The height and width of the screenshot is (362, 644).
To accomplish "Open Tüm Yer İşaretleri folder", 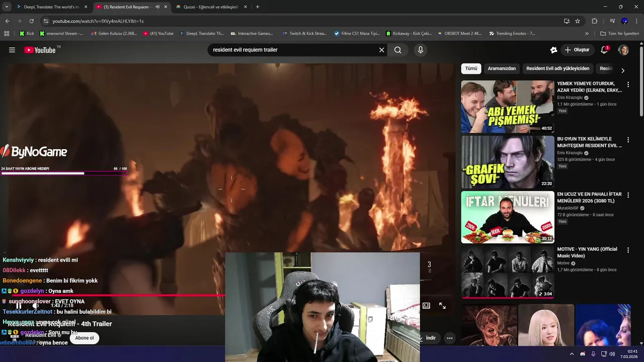I will [620, 34].
